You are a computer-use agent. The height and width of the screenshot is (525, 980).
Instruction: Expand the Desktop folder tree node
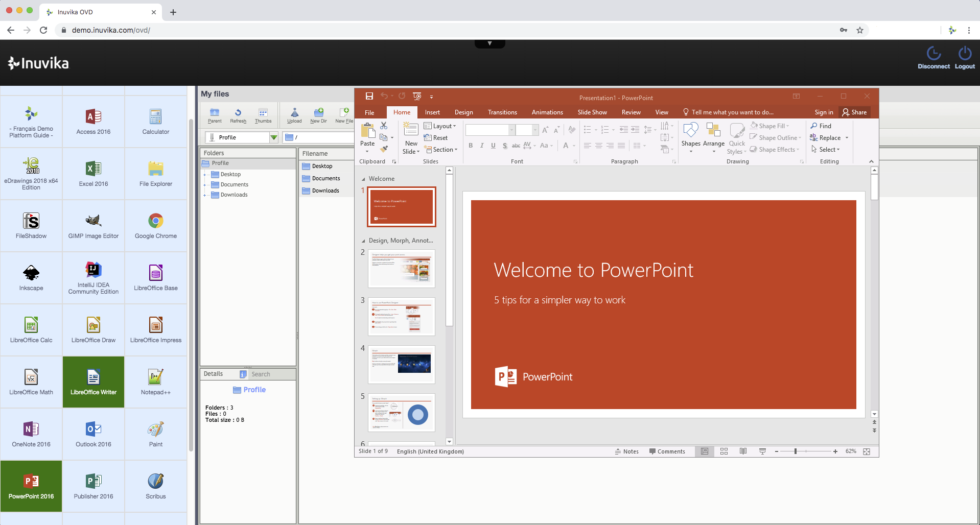pyautogui.click(x=205, y=175)
